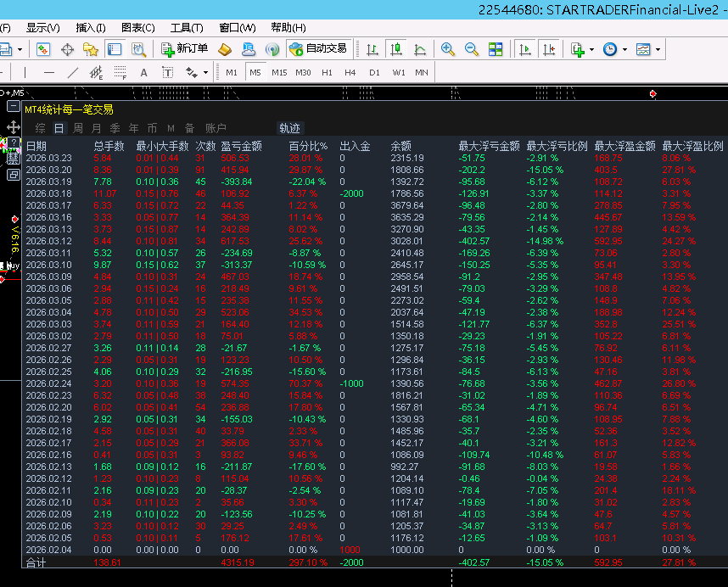Screen dimensions: 728x587
Task: Click the arrows objects icon
Action: click(x=191, y=72)
